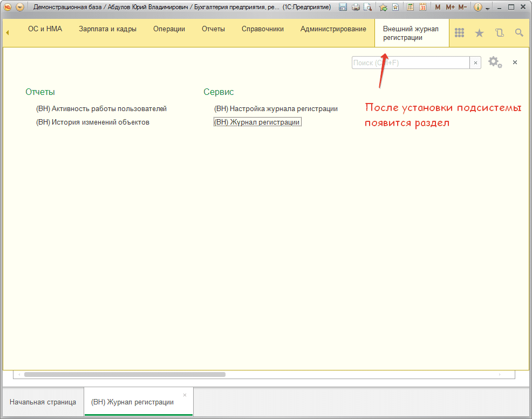Open the Администрирование section

pyautogui.click(x=333, y=29)
